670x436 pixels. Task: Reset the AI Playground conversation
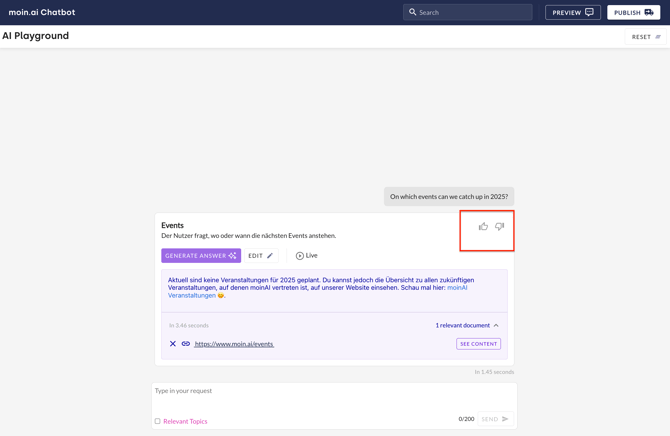coord(646,37)
